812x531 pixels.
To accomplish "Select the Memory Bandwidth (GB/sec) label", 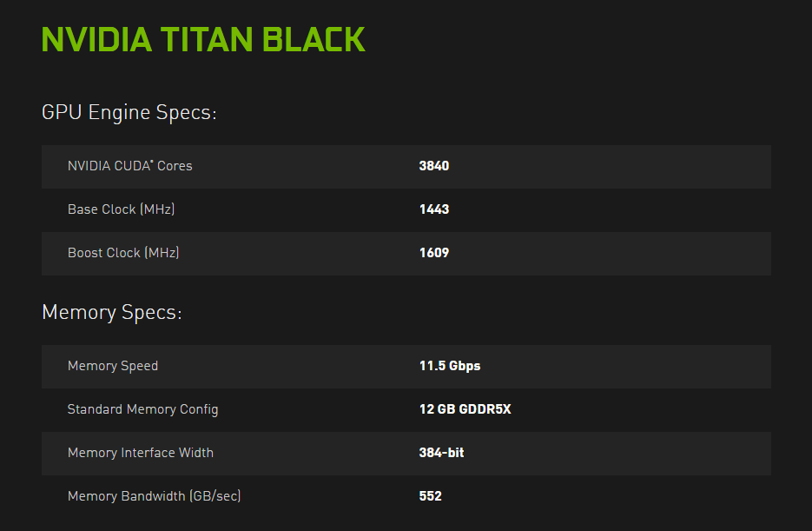I will click(154, 496).
